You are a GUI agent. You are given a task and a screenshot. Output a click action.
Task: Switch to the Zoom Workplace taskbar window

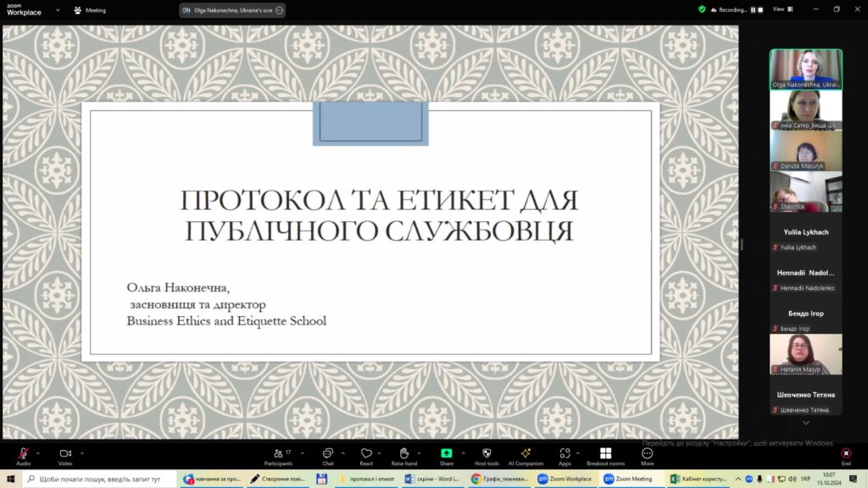point(565,479)
